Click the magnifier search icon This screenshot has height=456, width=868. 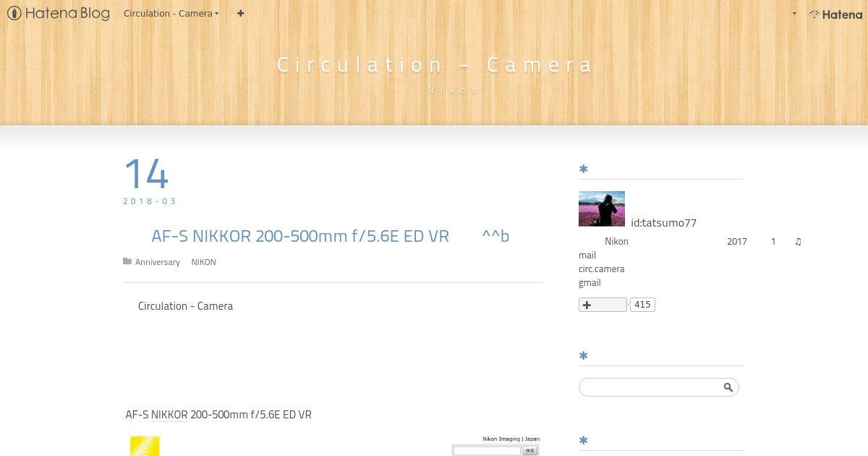(x=728, y=387)
